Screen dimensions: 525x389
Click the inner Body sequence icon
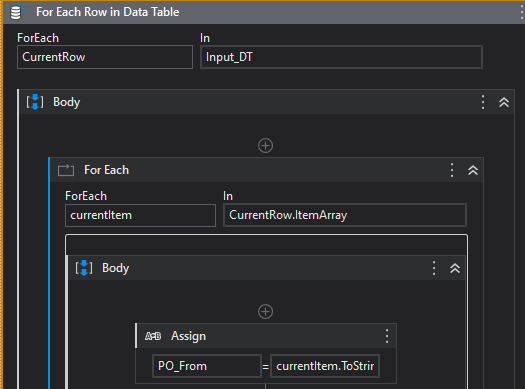point(84,268)
